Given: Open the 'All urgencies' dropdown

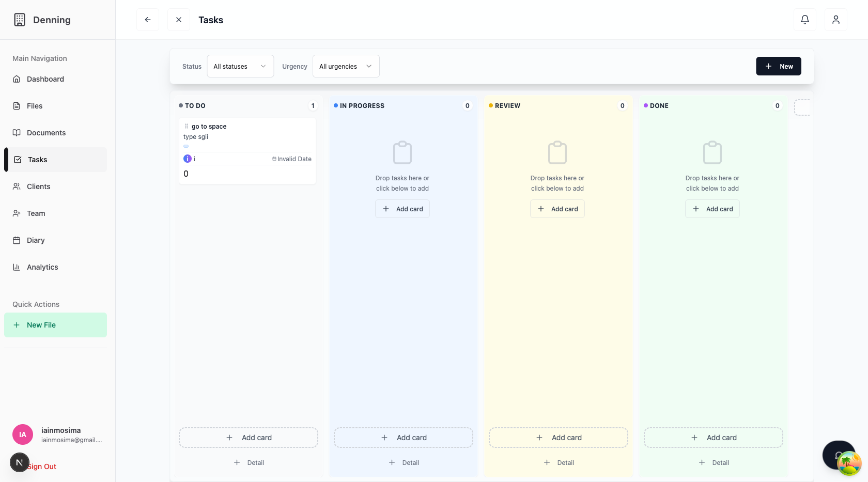Looking at the screenshot, I should coord(345,66).
